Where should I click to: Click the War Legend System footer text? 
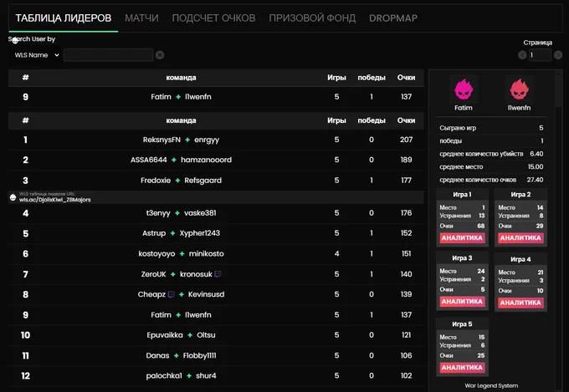[491, 385]
